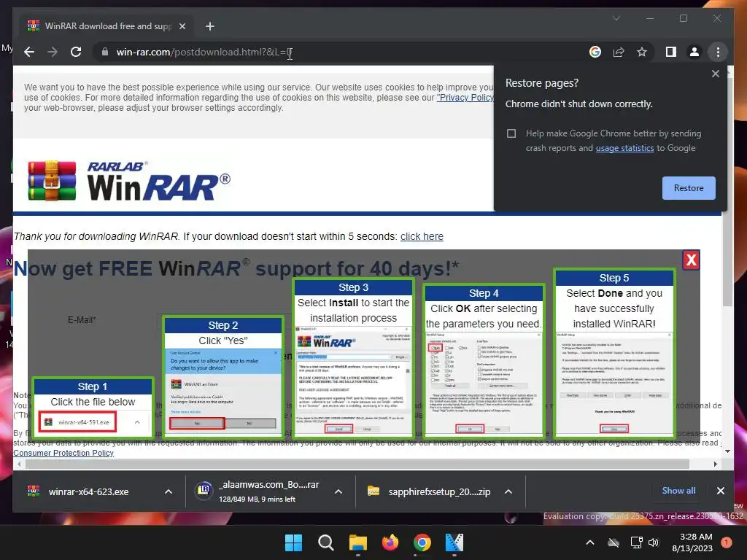This screenshot has height=560, width=747.
Task: Reload the WinRAR page
Action: (x=76, y=52)
